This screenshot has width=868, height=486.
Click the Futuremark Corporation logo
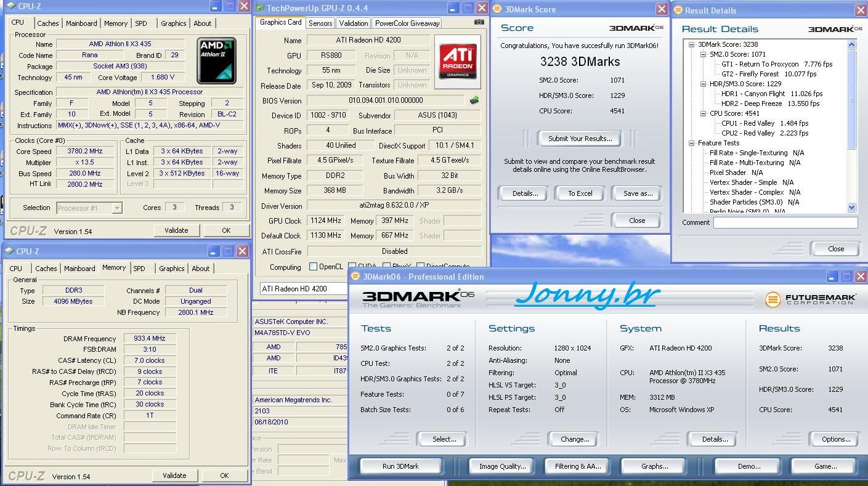point(810,299)
